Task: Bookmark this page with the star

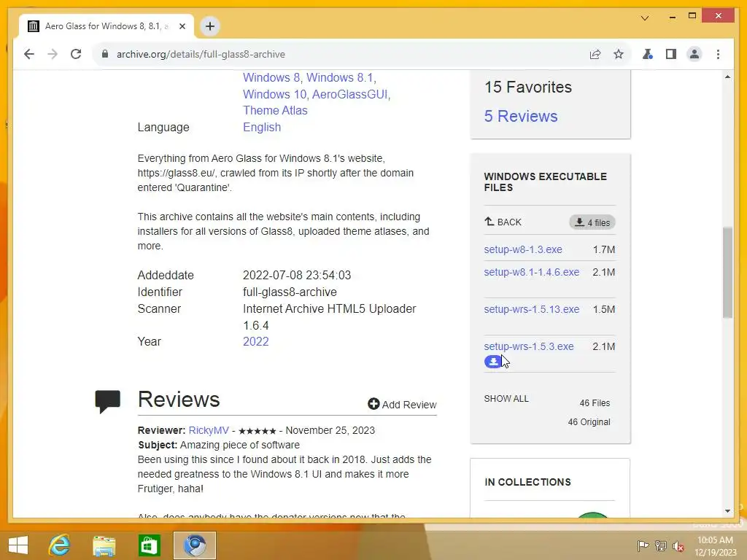Action: pos(619,54)
